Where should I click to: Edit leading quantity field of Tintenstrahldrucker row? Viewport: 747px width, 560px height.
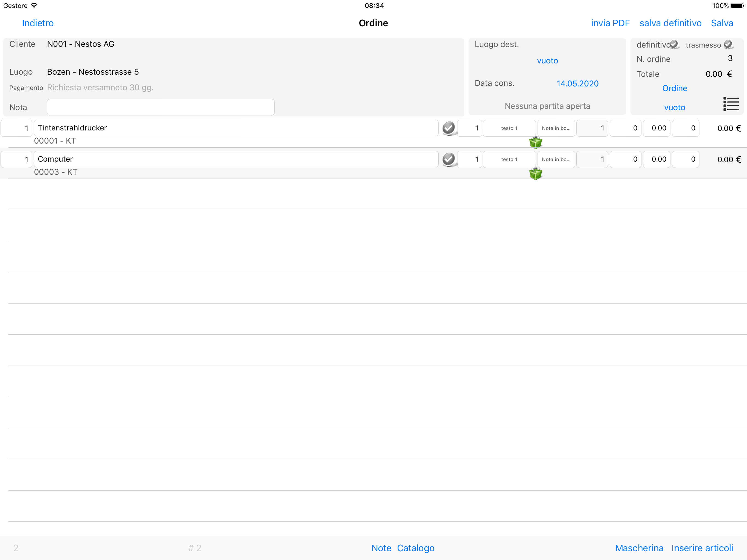tap(17, 128)
